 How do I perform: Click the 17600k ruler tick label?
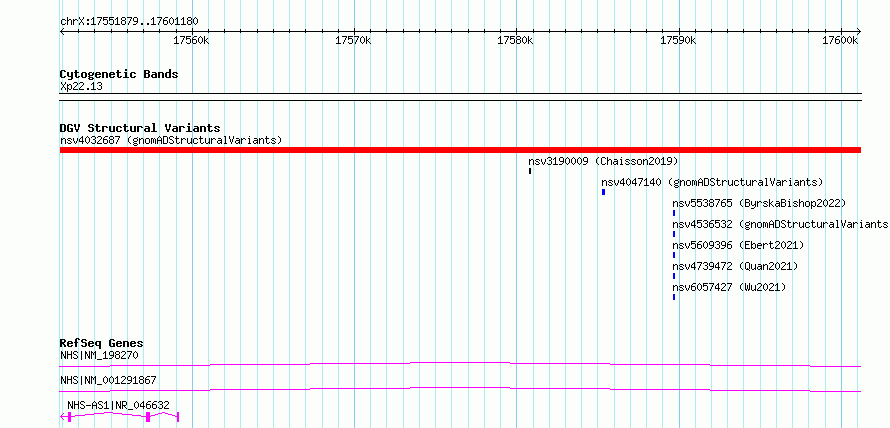[840, 40]
